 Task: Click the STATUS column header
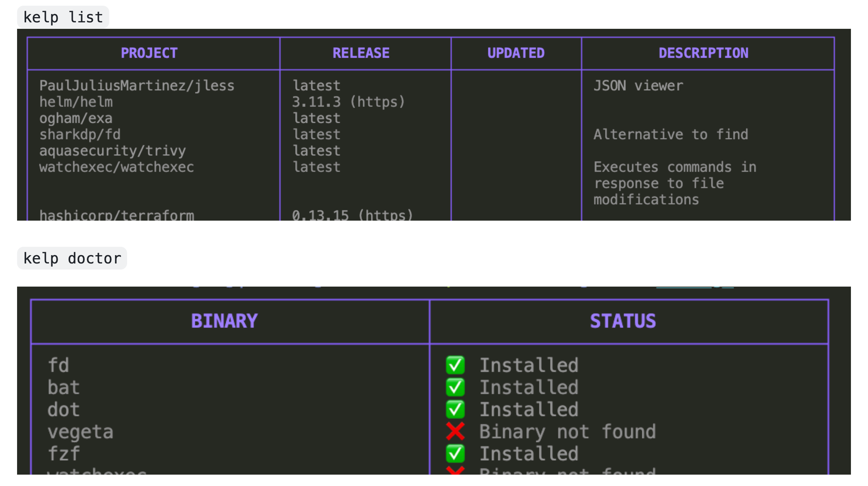[x=623, y=321]
